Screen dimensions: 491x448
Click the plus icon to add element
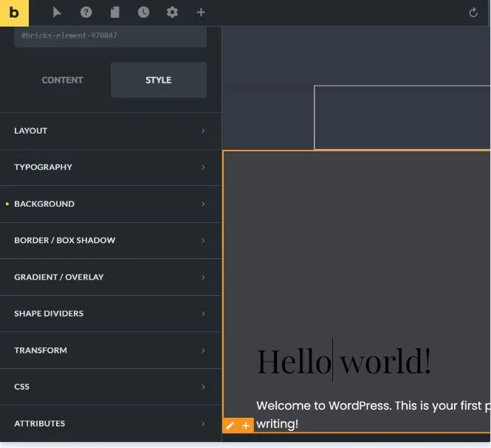click(201, 13)
